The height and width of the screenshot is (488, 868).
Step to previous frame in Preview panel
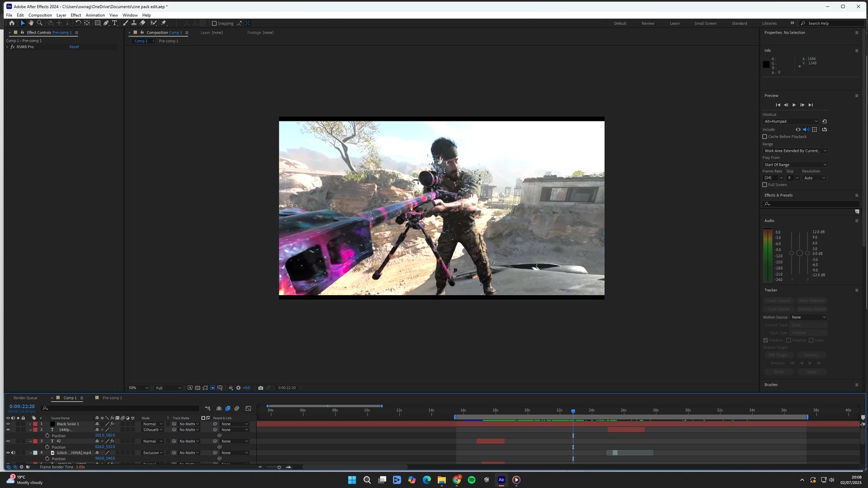point(786,105)
